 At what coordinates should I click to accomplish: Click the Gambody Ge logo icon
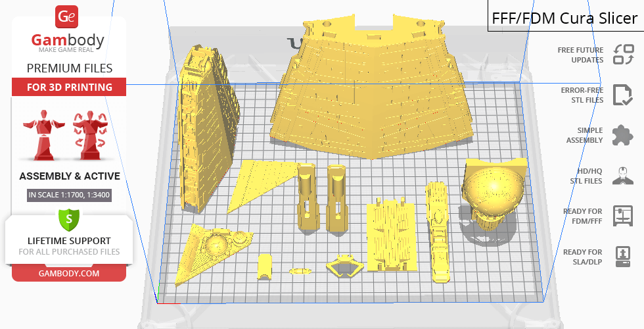tap(66, 16)
